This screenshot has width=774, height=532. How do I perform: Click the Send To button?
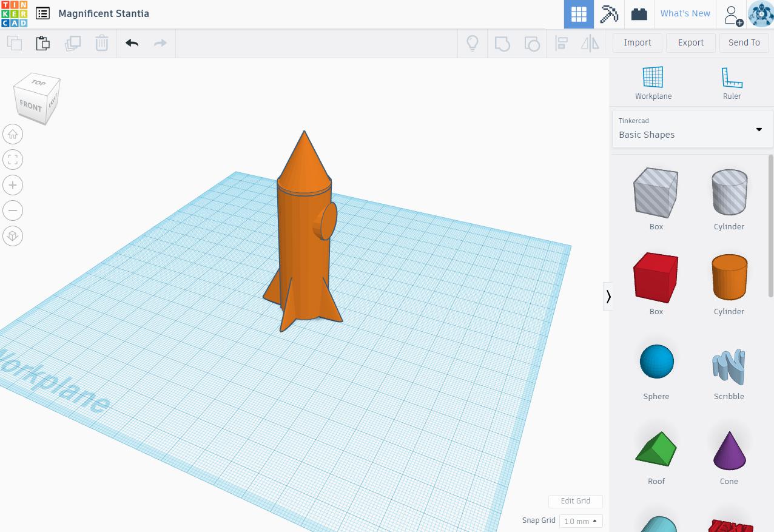click(744, 42)
